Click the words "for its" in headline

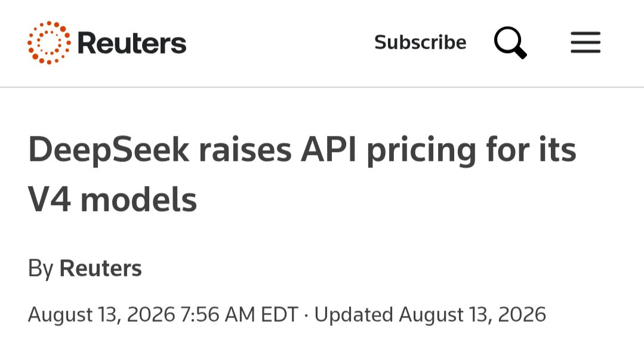click(531, 149)
